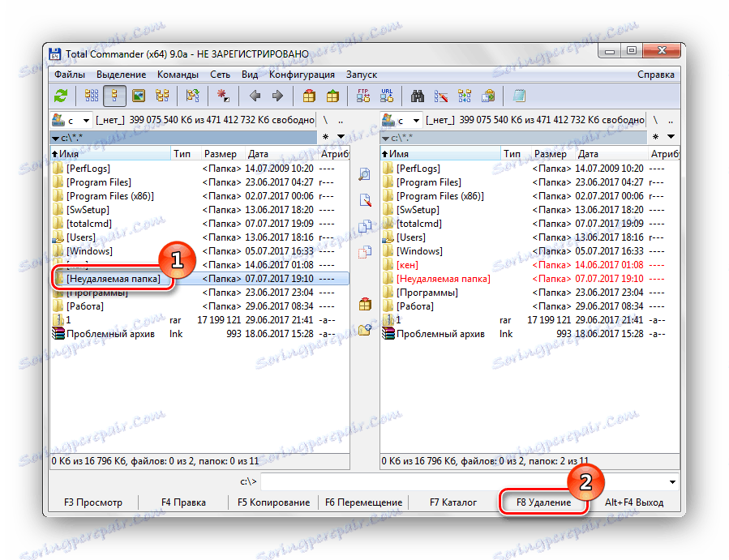This screenshot has width=729, height=560.
Task: Click the F5 Копирование button
Action: (273, 502)
